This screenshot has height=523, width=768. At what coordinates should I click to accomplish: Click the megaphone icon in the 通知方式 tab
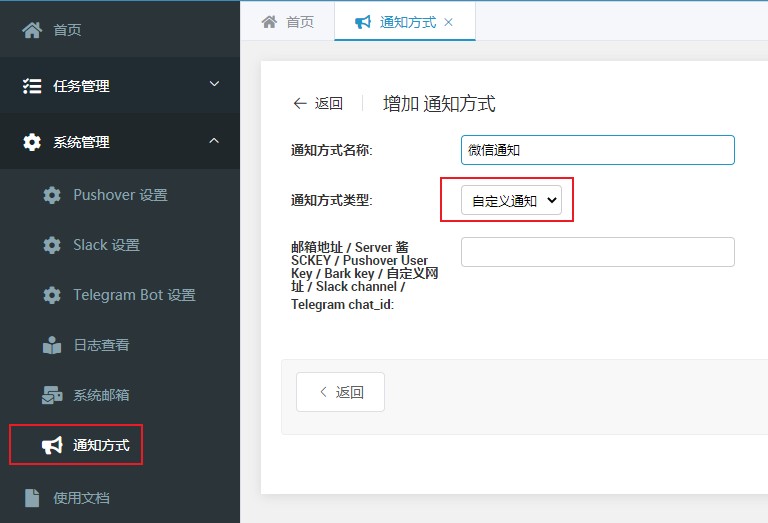pyautogui.click(x=363, y=22)
